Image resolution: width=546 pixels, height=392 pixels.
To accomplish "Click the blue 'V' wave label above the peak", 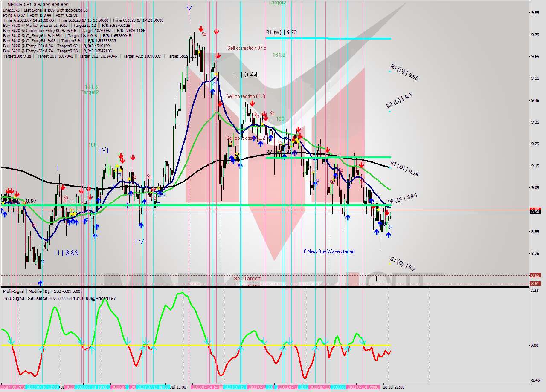I will [189, 7].
